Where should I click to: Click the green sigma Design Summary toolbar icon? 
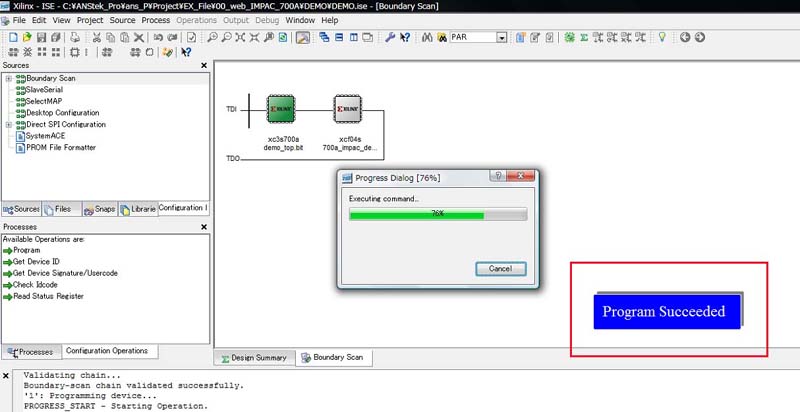tap(584, 37)
